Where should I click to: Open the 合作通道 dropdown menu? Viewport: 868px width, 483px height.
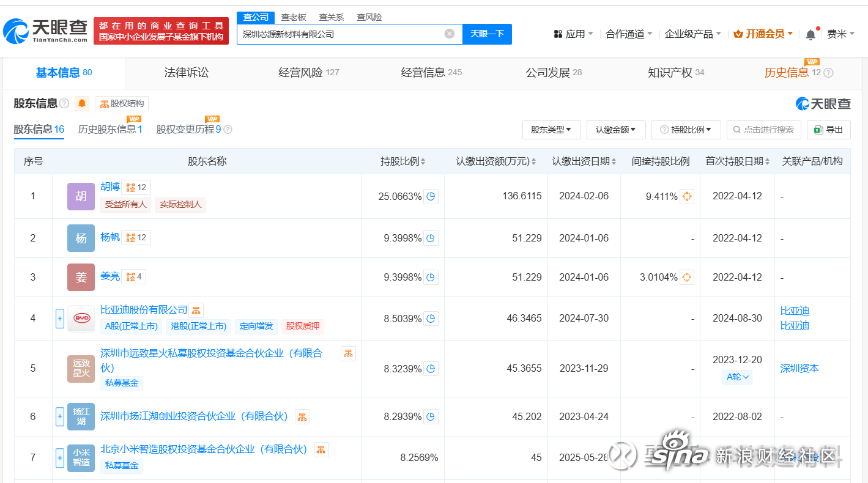tap(629, 34)
